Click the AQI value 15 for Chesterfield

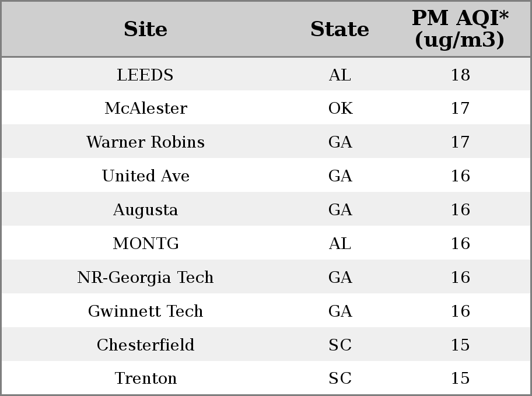(460, 345)
